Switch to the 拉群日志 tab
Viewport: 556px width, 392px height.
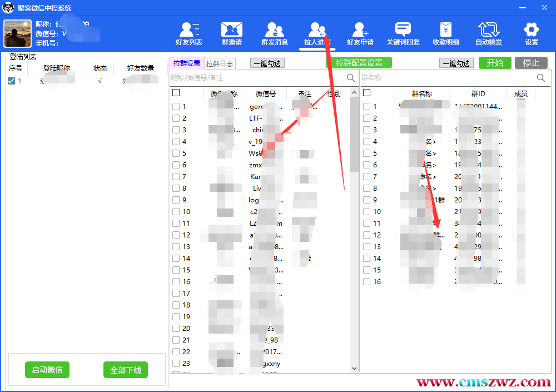pos(220,63)
